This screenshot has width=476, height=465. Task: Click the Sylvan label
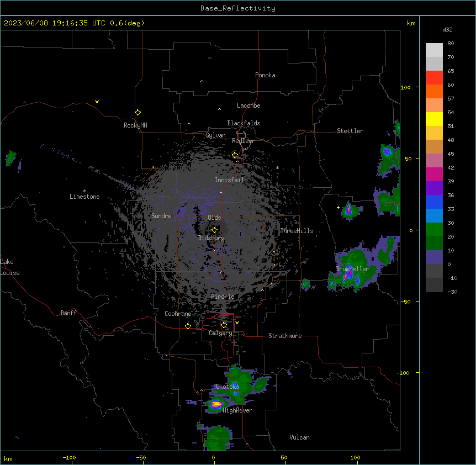pyautogui.click(x=215, y=135)
